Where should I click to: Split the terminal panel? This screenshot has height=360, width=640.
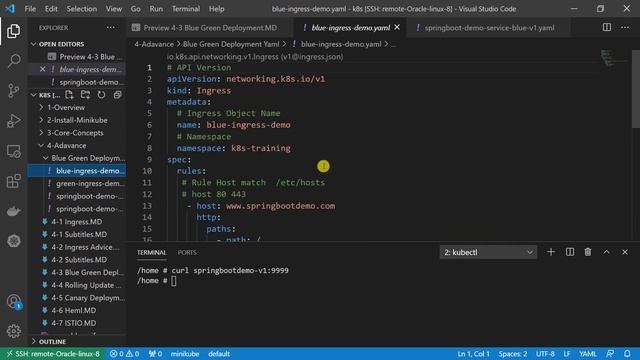[x=570, y=252]
